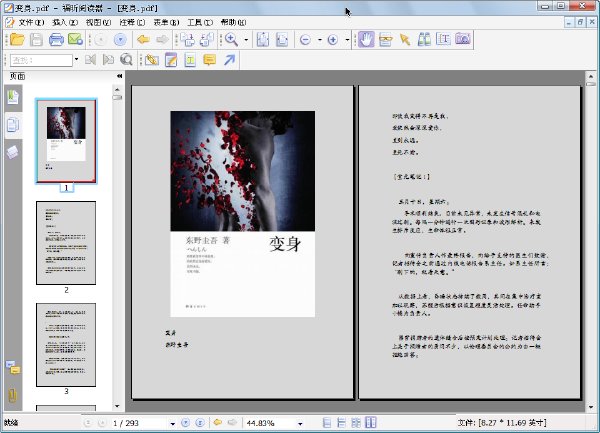Click the document scrollbar down arrow
The width and height of the screenshot is (600, 433).
[591, 407]
